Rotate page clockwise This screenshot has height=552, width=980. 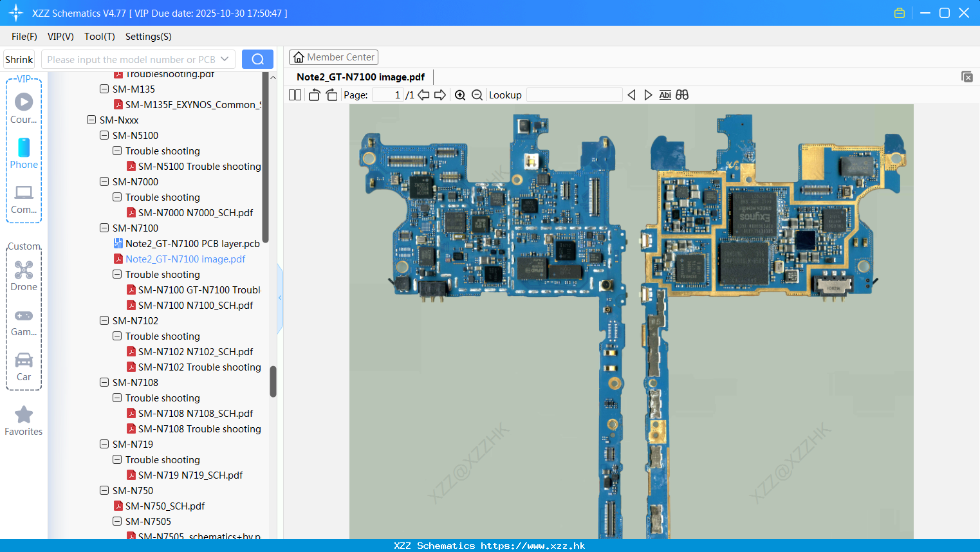tap(331, 95)
